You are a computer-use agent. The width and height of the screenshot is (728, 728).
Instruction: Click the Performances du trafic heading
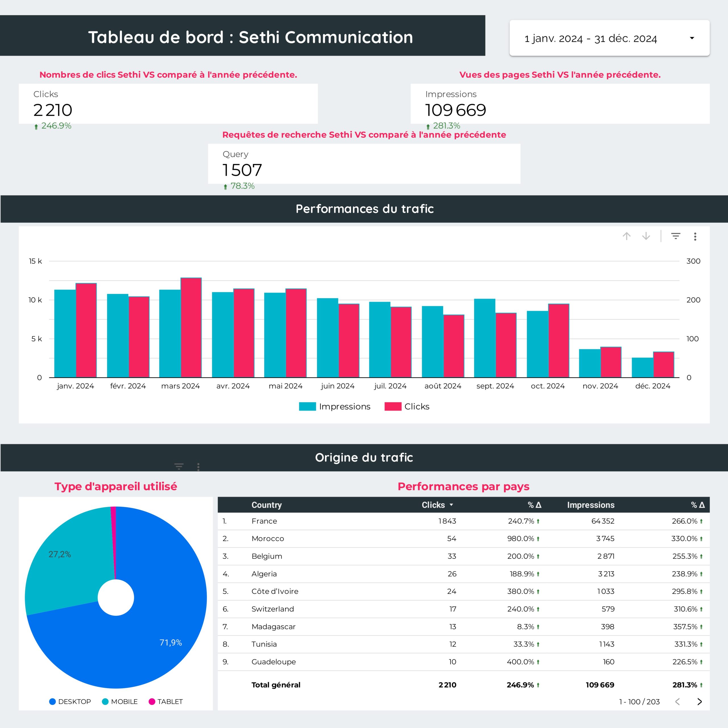pos(364,209)
